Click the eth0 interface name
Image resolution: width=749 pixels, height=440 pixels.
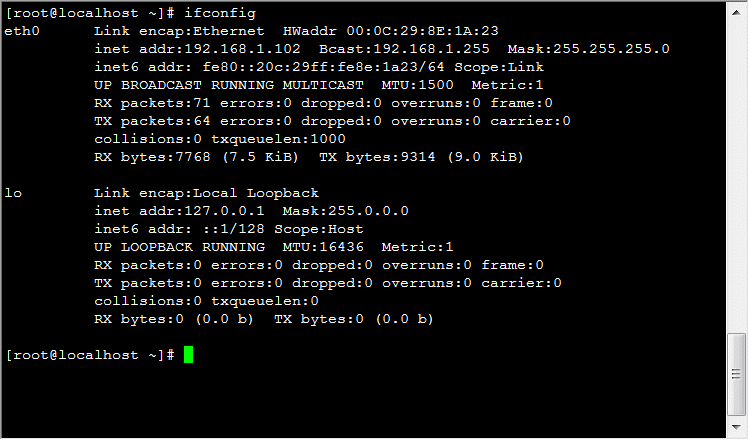click(x=20, y=31)
